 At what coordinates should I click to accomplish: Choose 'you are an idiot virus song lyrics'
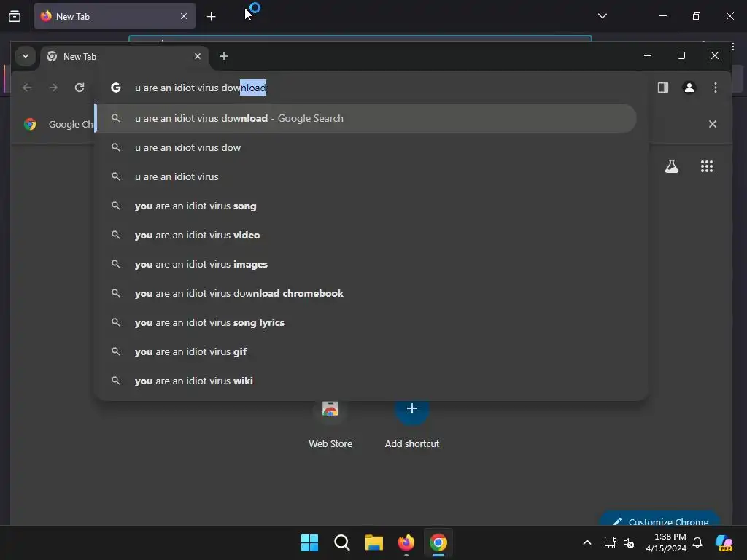pyautogui.click(x=366, y=322)
